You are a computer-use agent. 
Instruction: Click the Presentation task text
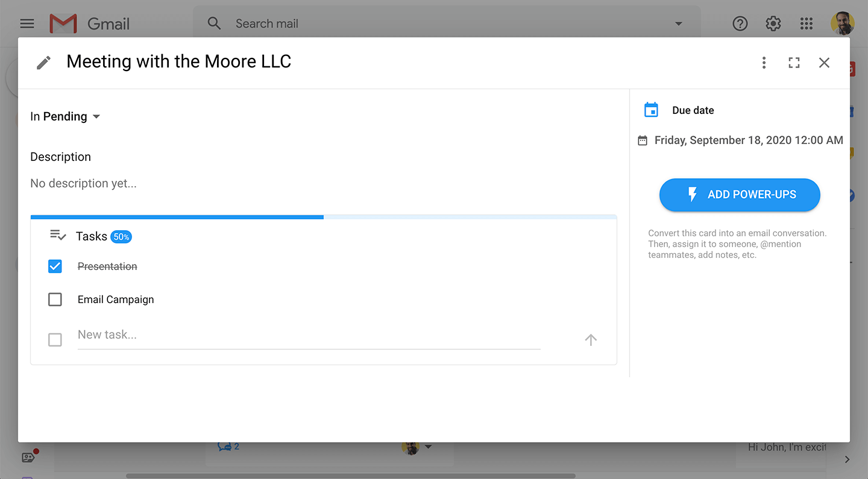[x=107, y=266]
